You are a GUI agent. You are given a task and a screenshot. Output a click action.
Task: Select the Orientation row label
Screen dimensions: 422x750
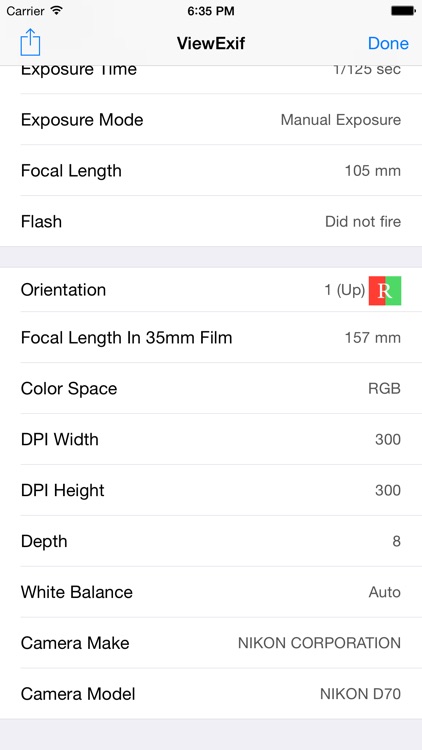(x=63, y=290)
